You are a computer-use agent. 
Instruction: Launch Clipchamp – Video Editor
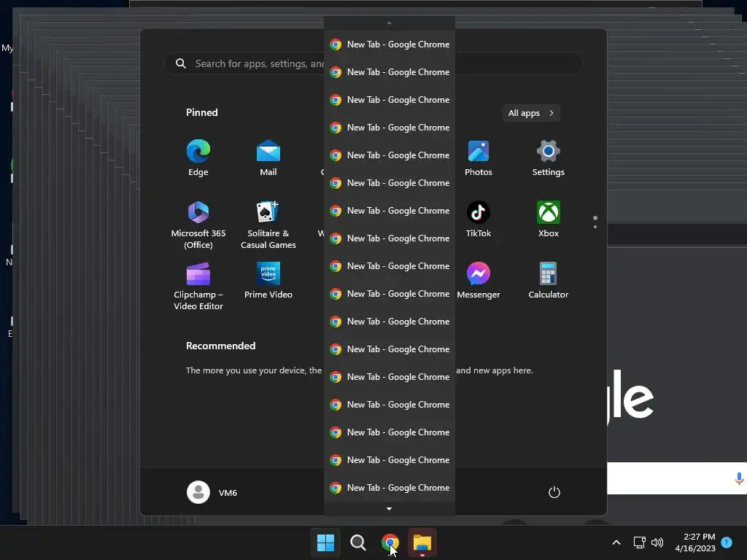198,286
